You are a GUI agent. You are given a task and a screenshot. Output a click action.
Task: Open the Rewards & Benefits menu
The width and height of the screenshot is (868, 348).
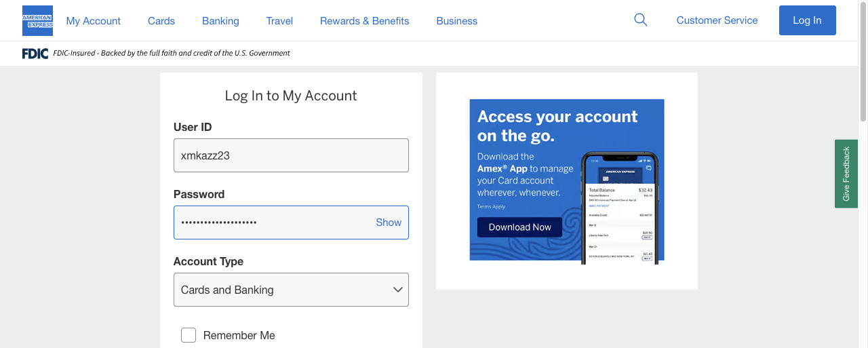(364, 21)
